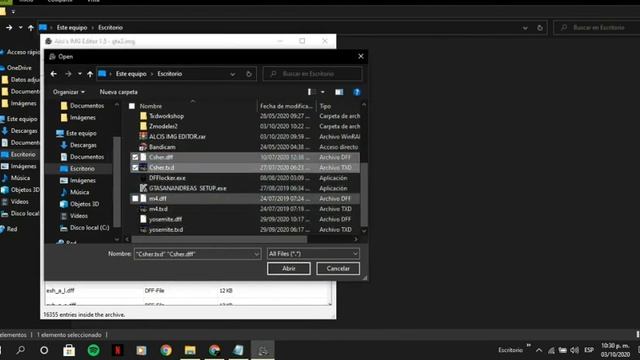Open Netflix from the taskbar
640x360 pixels.
click(118, 350)
